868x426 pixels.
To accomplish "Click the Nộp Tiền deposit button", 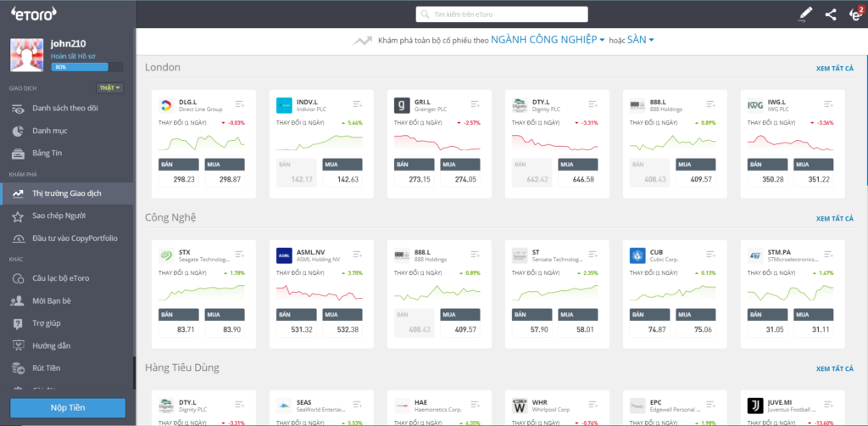I will (68, 407).
